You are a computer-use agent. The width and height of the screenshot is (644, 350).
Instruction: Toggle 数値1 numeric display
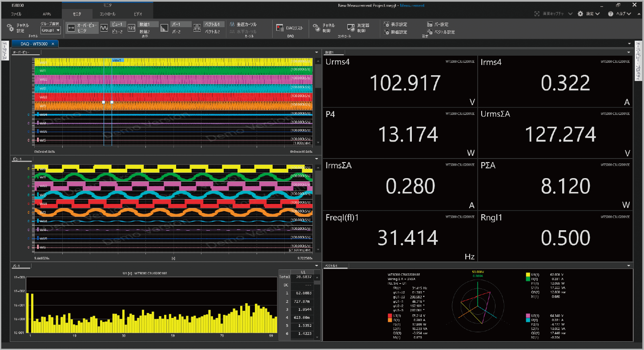(148, 24)
